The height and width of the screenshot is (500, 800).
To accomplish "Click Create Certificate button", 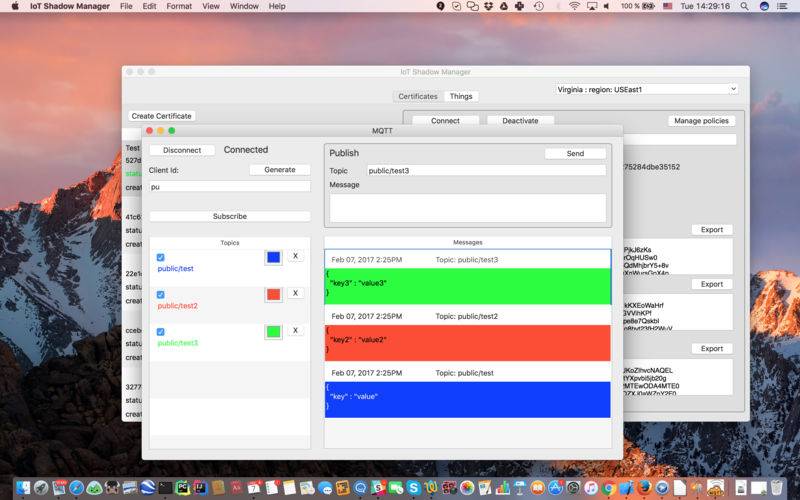I will 161,116.
